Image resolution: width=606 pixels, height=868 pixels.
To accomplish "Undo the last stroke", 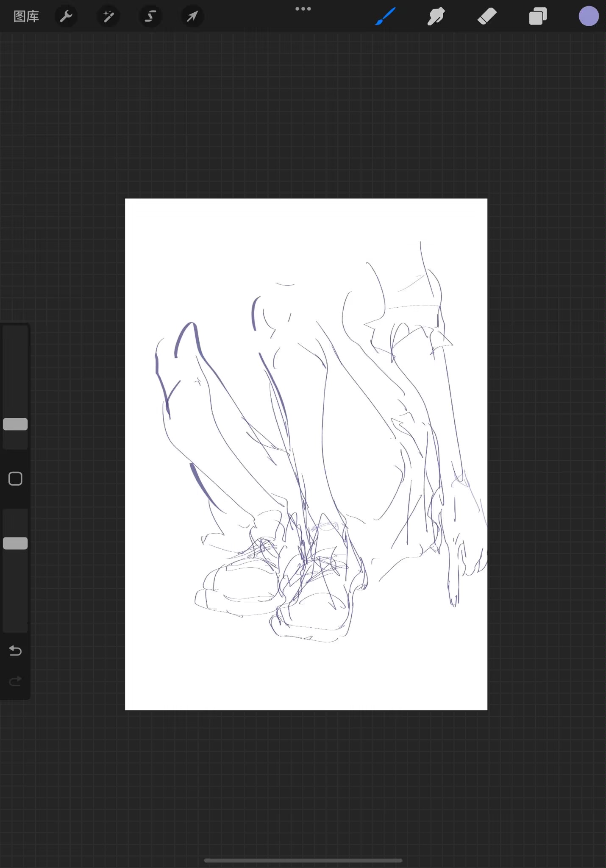I will 15,651.
